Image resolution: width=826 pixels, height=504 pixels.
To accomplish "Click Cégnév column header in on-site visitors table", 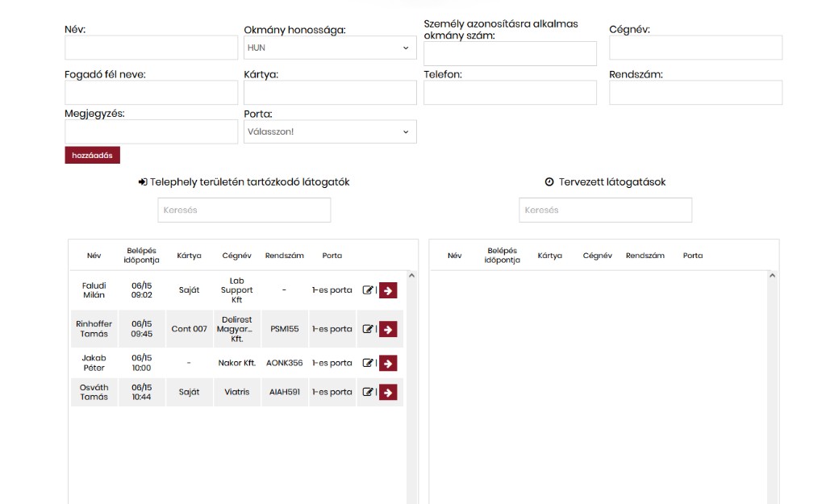I will tap(236, 256).
